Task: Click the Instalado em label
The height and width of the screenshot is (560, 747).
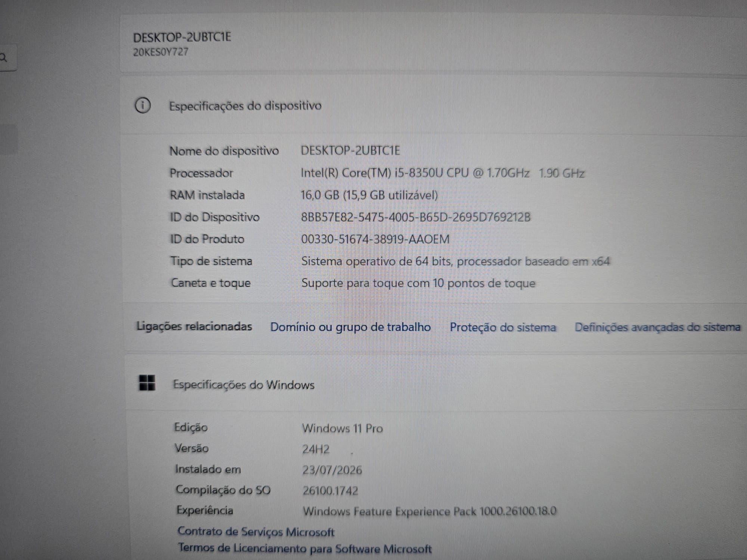Action: pyautogui.click(x=208, y=469)
